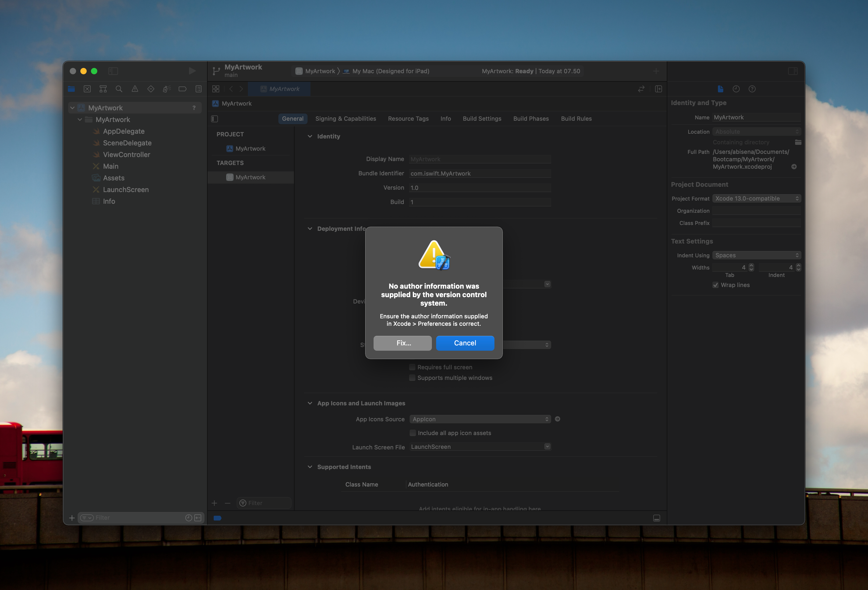The height and width of the screenshot is (590, 868).
Task: Open the Debug navigator icon
Action: coord(166,89)
